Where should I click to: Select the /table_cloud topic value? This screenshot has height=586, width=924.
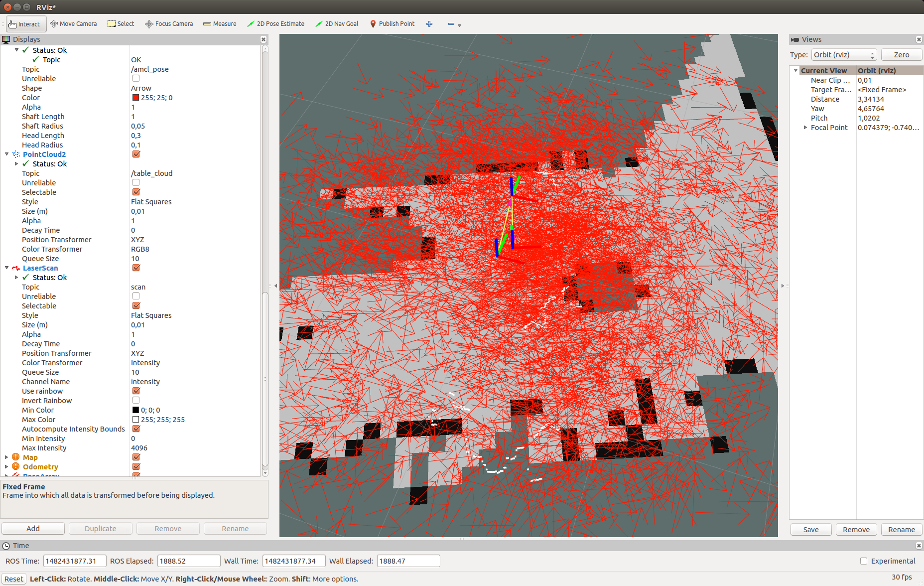tap(152, 173)
